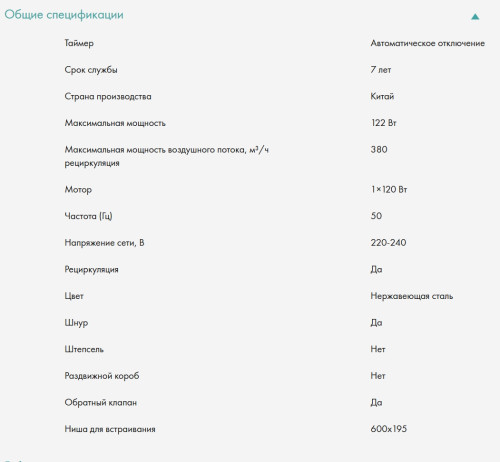Select the Цвет row label
Image resolution: width=500 pixels, height=462 pixels.
click(74, 296)
